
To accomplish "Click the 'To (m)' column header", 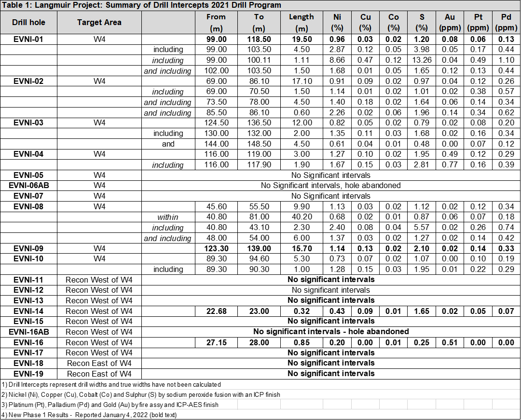I will tap(259, 22).
